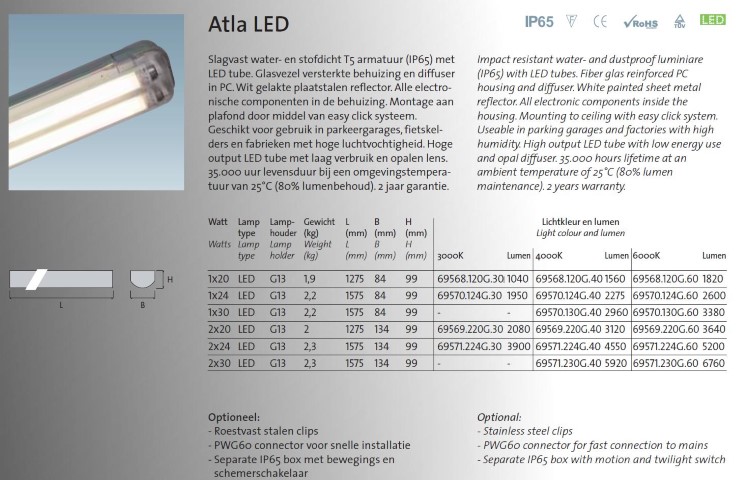Viewport: 742px width, 480px height.
Task: Click the RoHS compliance checkmark logo
Action: coord(641,22)
